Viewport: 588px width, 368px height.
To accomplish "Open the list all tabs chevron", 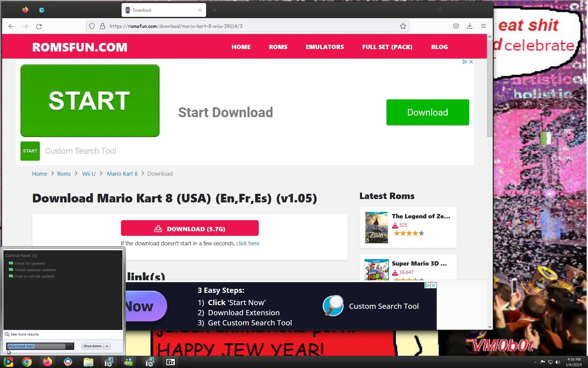I will pyautogui.click(x=439, y=10).
